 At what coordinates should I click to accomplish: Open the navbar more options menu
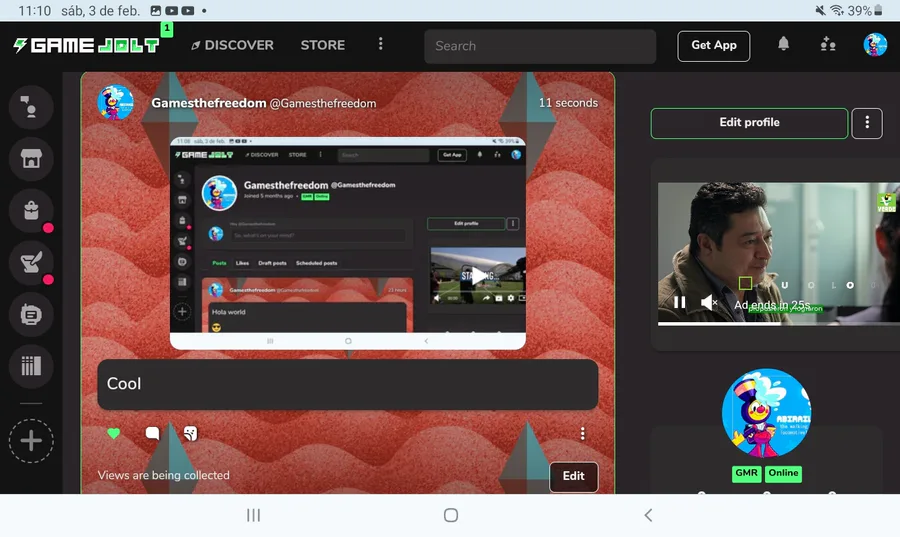pyautogui.click(x=381, y=44)
